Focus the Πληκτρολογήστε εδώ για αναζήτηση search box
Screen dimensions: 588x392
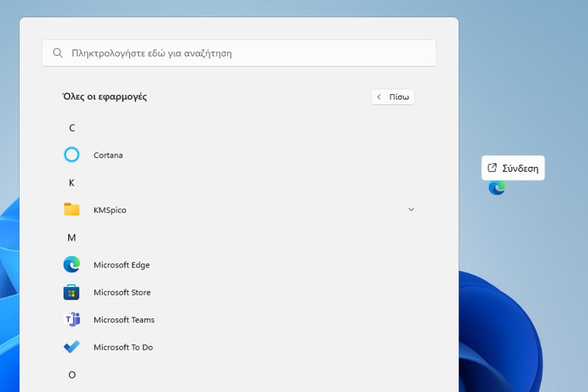(239, 53)
